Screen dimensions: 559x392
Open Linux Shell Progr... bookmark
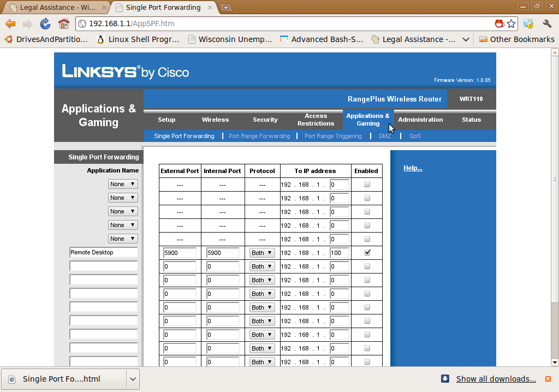coord(138,39)
